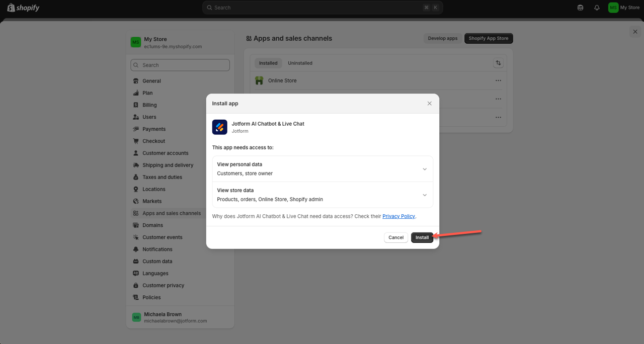Click the Custom data icon
The height and width of the screenshot is (344, 644).
click(x=136, y=262)
